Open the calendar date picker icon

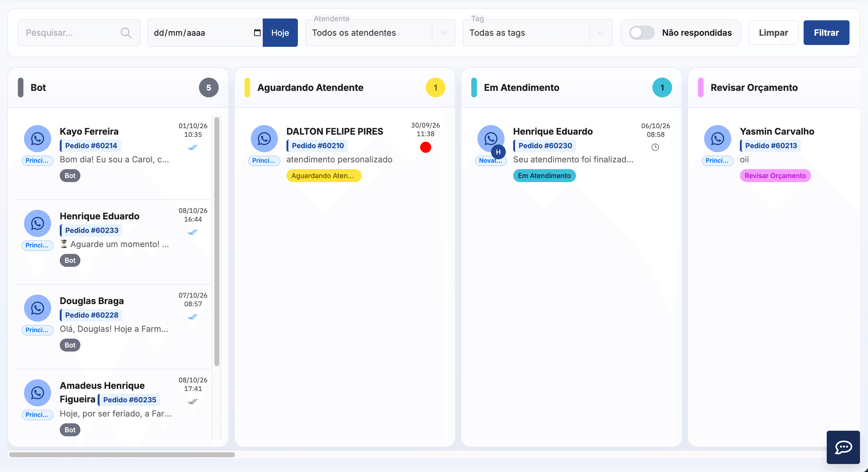click(x=257, y=33)
